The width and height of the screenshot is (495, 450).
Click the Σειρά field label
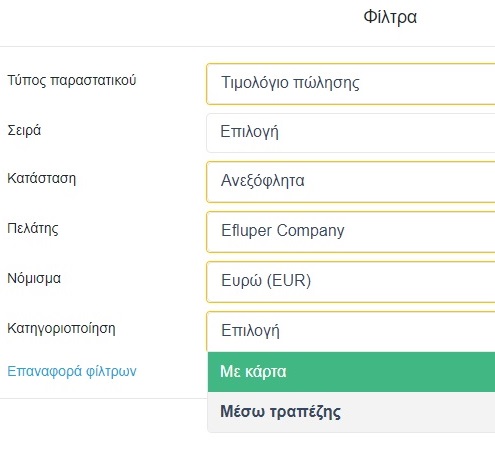click(x=24, y=130)
